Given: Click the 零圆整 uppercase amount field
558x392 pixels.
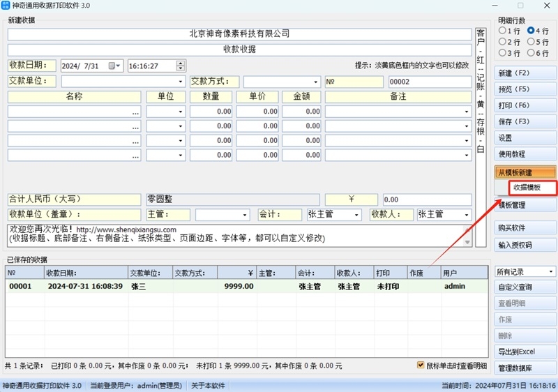Looking at the screenshot, I should (x=233, y=199).
